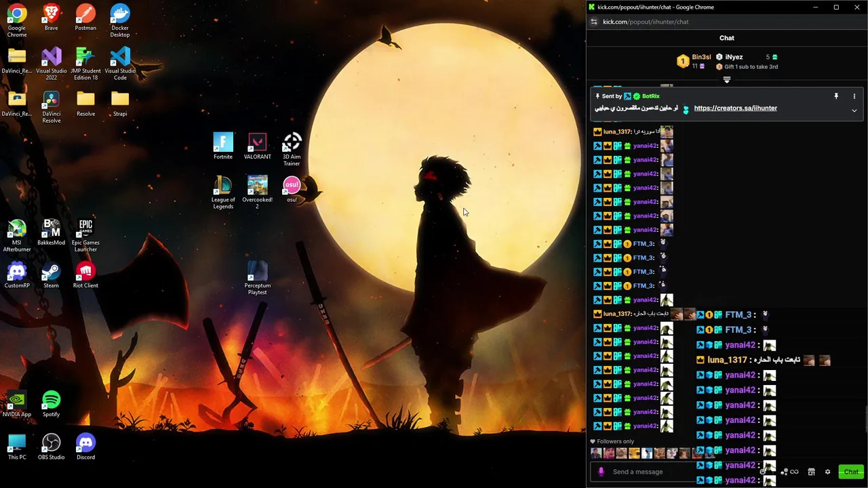Launch Steam from desktop
The width and height of the screenshot is (868, 488).
pos(51,274)
